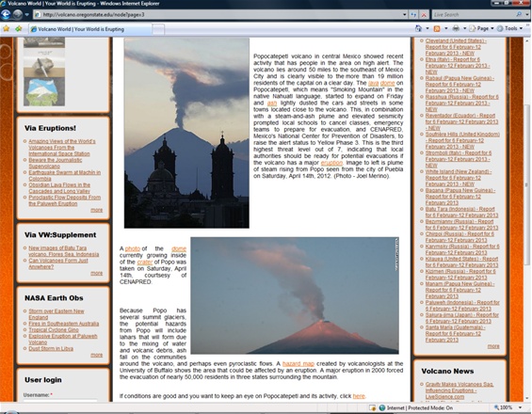This screenshot has width=532, height=414.
Task: Click the zoom level magnifier icon
Action: (x=496, y=407)
